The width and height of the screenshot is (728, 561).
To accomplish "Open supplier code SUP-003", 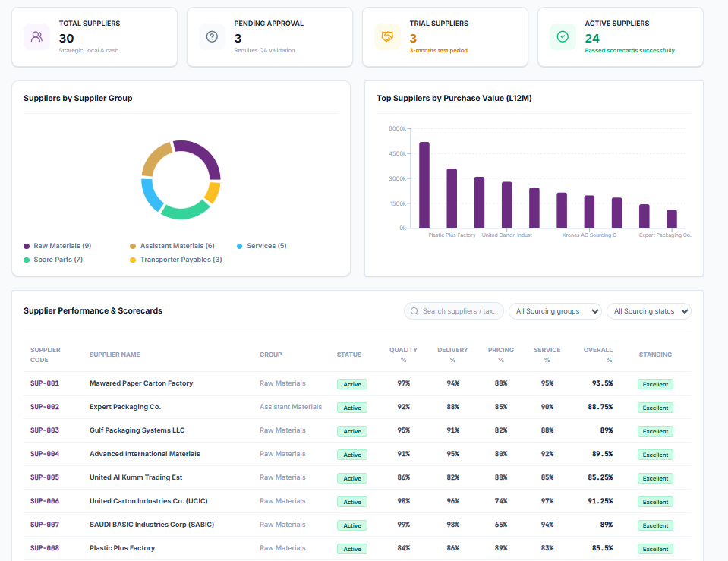I will pos(45,430).
